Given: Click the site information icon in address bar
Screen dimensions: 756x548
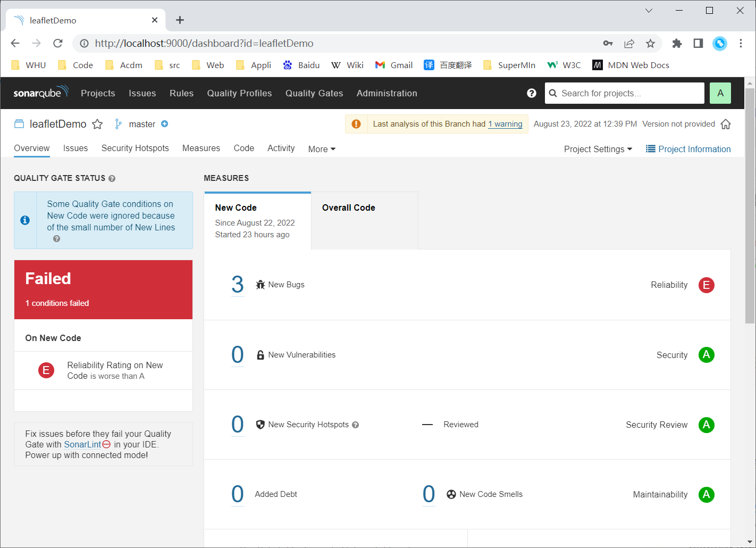Looking at the screenshot, I should click(x=84, y=44).
